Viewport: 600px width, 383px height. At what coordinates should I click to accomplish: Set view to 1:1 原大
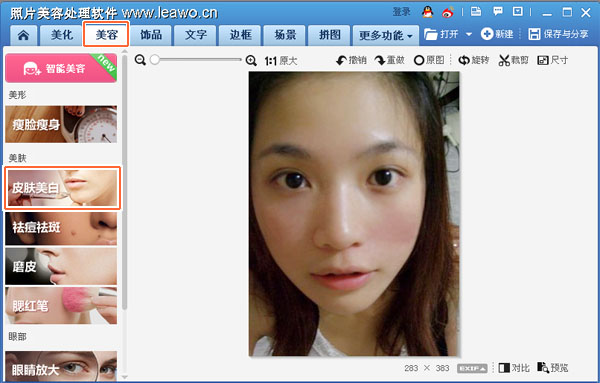[281, 60]
